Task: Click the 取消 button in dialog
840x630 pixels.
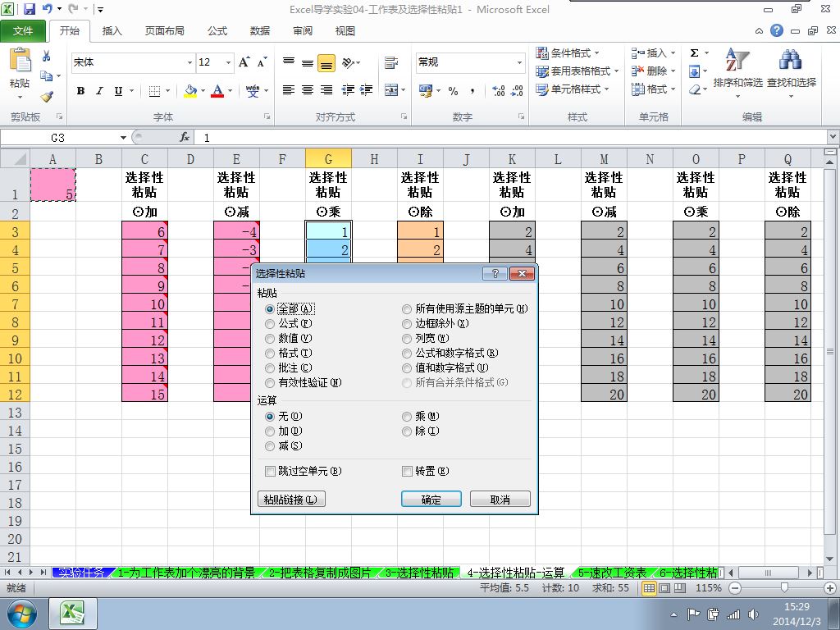Action: coord(500,500)
